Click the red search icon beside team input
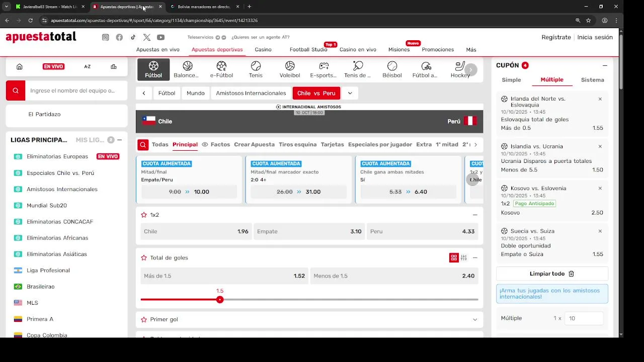Viewport: 644px width, 362px height. pyautogui.click(x=16, y=90)
